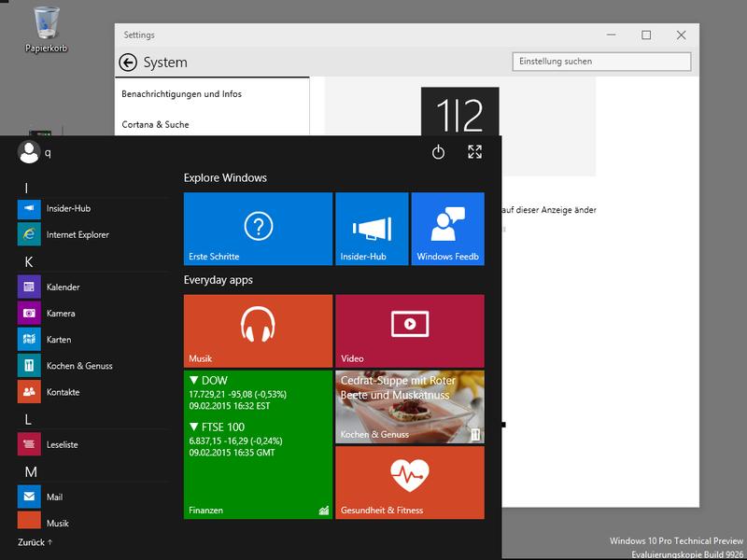Open the Insider-Hub tile
Viewport: 747px width, 560px height.
(372, 229)
